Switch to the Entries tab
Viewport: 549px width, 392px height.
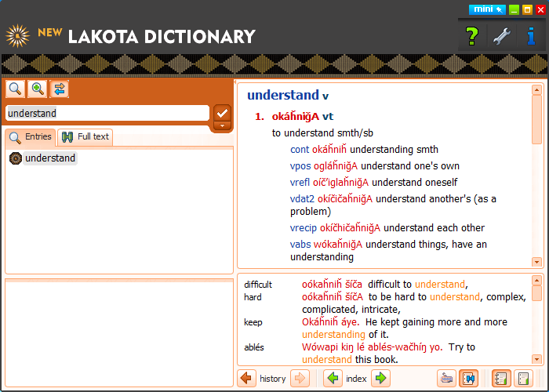pyautogui.click(x=31, y=137)
